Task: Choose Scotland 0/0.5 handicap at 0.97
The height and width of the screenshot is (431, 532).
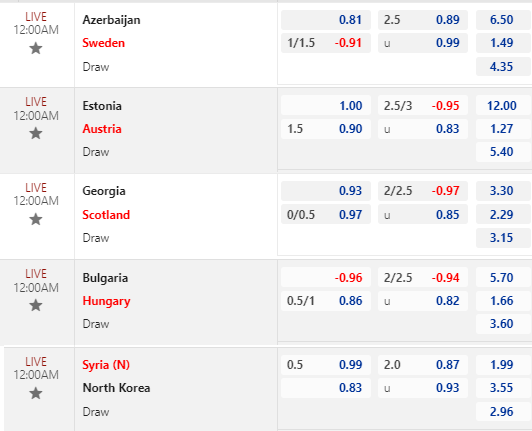Action: pyautogui.click(x=326, y=215)
